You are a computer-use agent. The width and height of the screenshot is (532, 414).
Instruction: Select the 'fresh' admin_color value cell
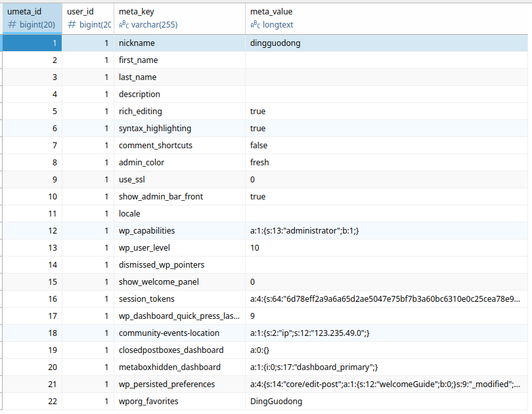pos(388,162)
